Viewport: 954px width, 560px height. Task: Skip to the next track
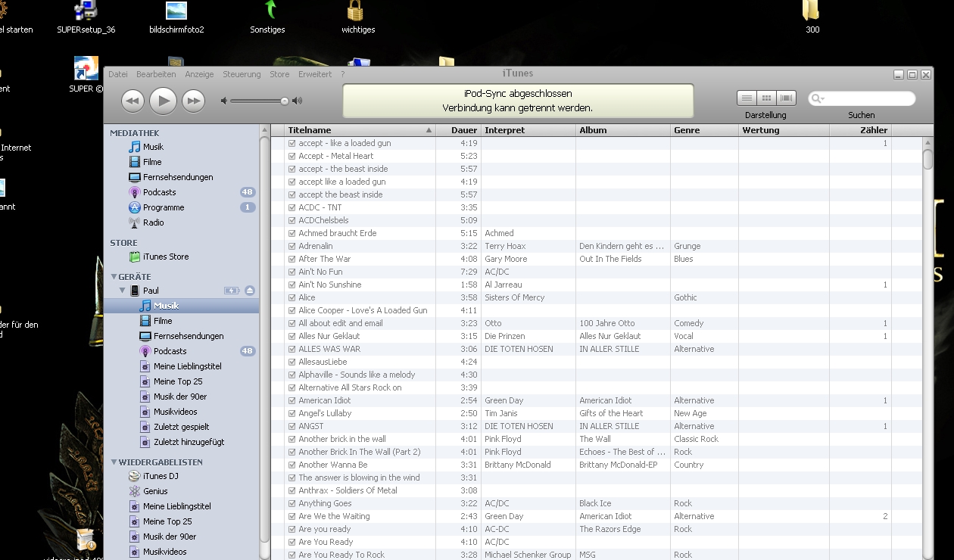tap(194, 101)
